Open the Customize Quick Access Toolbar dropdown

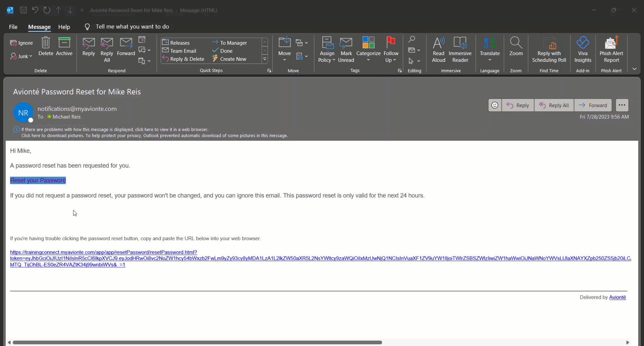coord(82,10)
